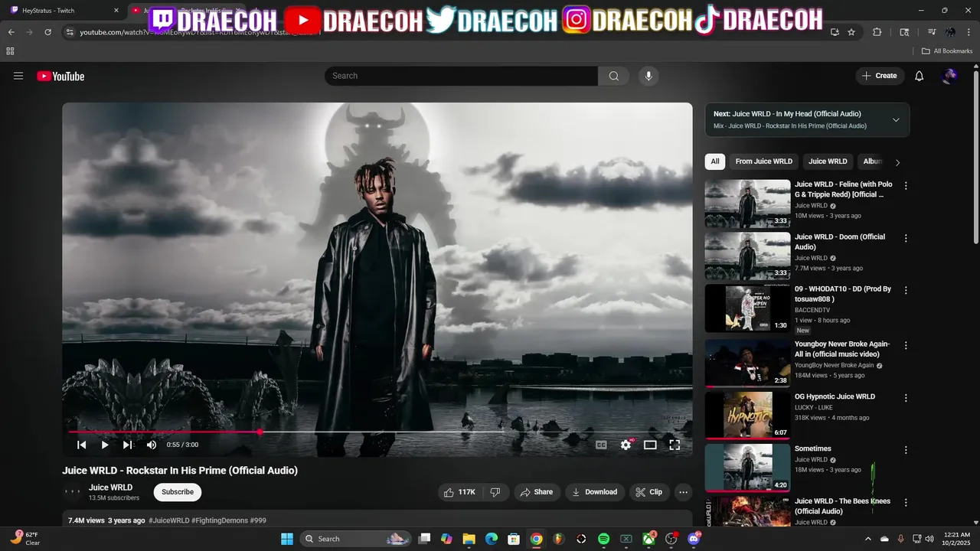Skip to the previous video
980x551 pixels.
click(x=81, y=445)
